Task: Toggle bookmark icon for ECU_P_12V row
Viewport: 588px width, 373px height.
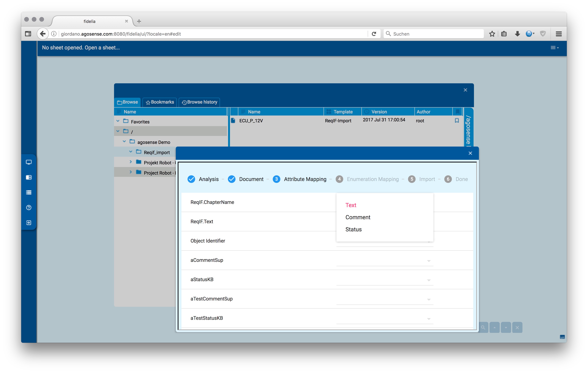Action: [457, 121]
